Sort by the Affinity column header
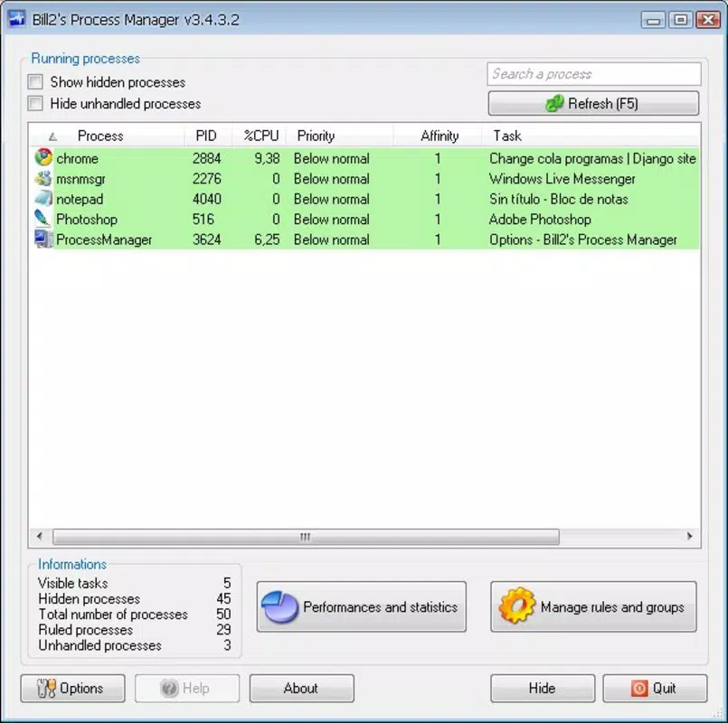The image size is (728, 723). (x=438, y=136)
